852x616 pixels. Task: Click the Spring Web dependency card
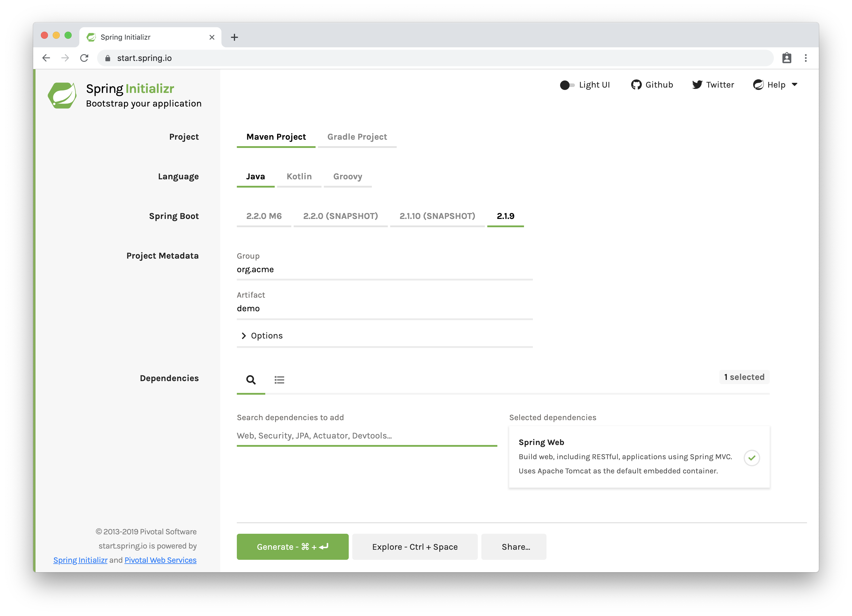[x=639, y=457]
